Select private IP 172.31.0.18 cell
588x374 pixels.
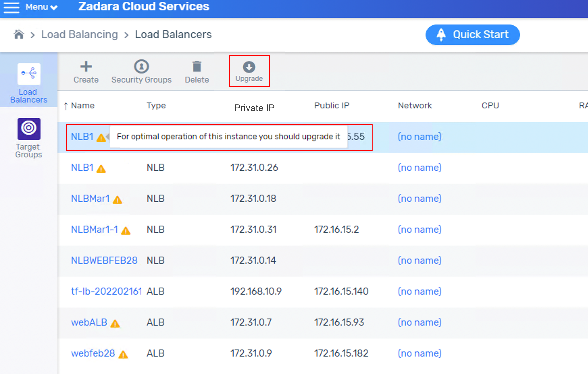[x=253, y=199]
